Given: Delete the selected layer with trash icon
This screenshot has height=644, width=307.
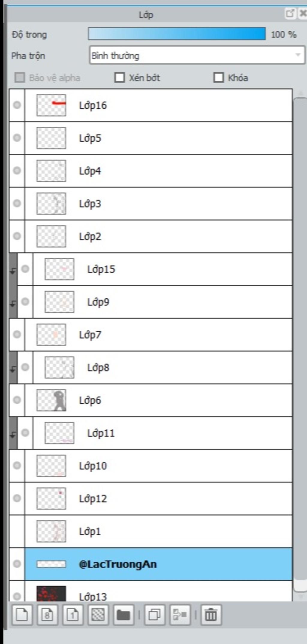Looking at the screenshot, I should tap(211, 615).
